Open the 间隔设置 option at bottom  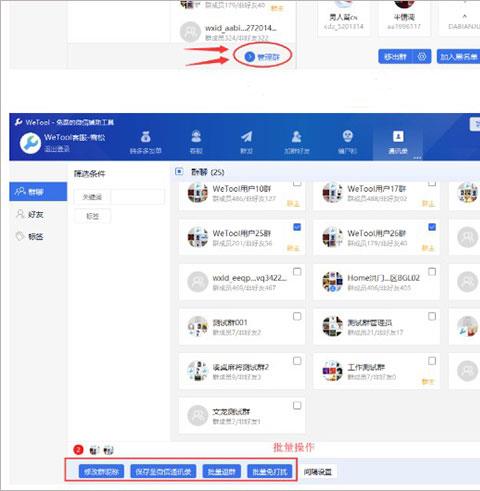[318, 472]
